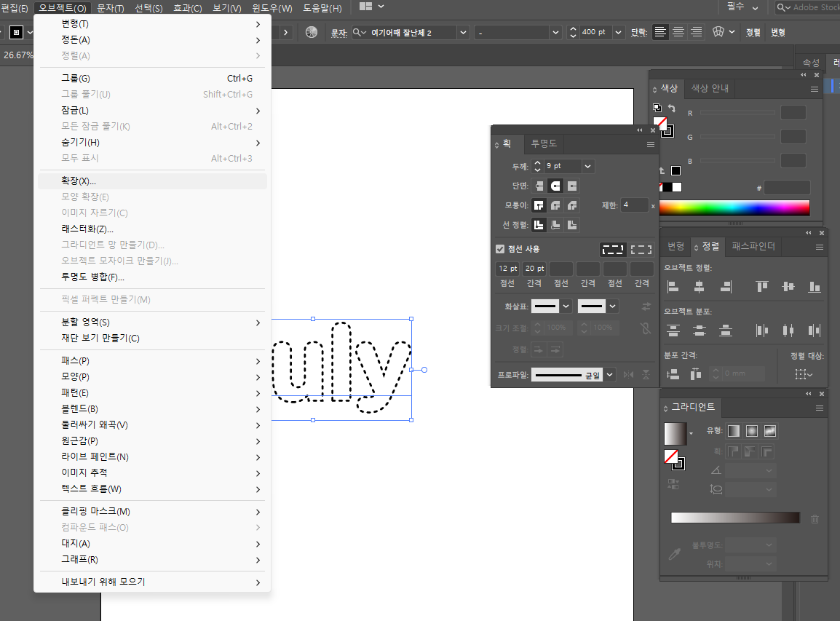Toggle paragraph align right in control bar

pyautogui.click(x=696, y=32)
